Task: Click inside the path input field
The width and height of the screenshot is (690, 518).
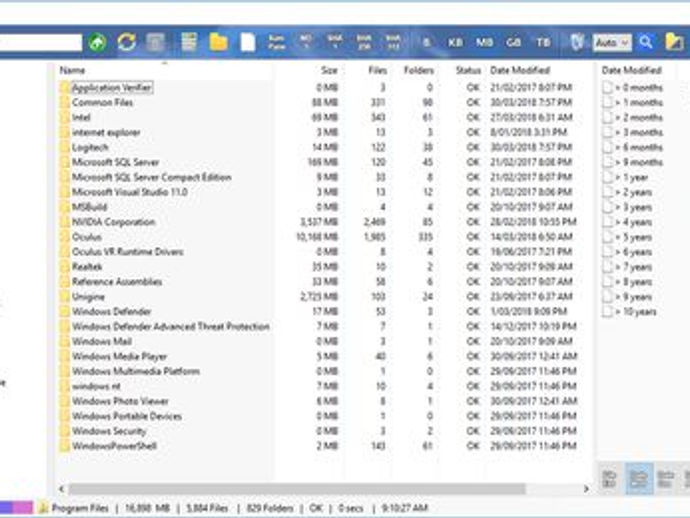Action: (40, 43)
